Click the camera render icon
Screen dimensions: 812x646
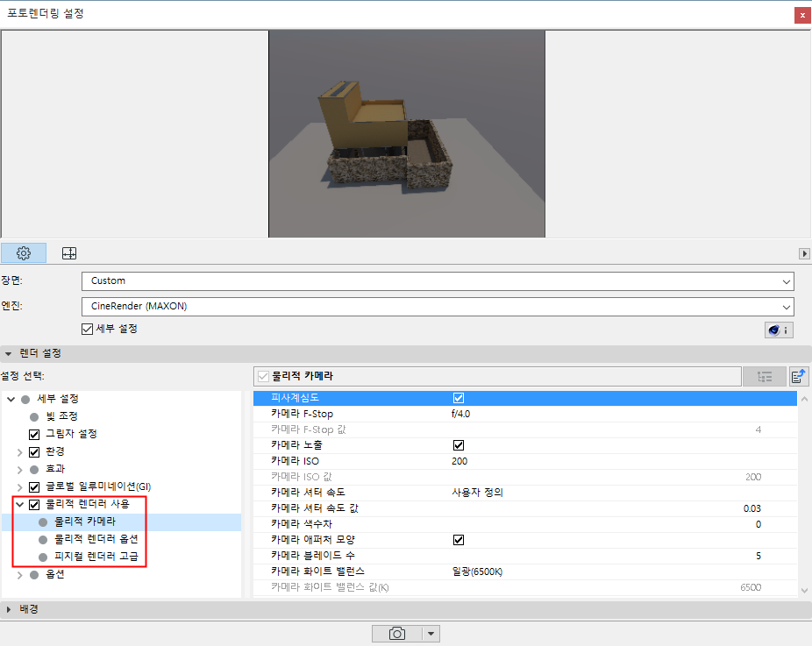click(x=397, y=634)
